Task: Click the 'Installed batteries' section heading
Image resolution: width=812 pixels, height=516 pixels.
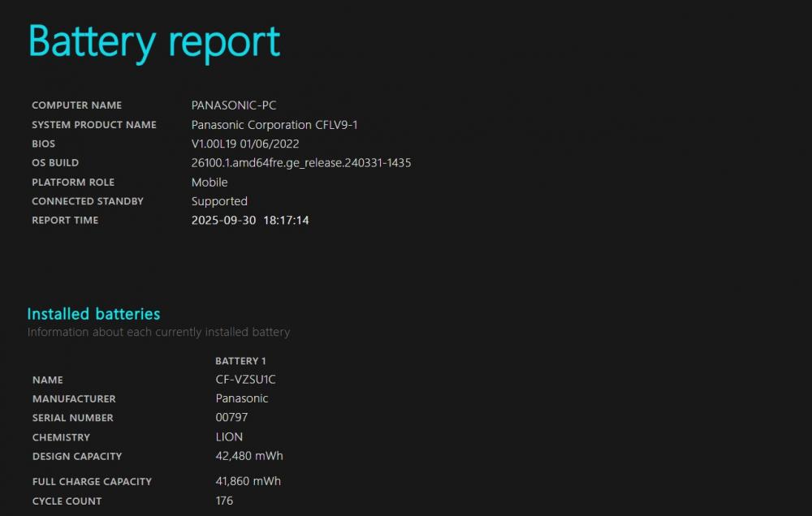Action: [93, 314]
